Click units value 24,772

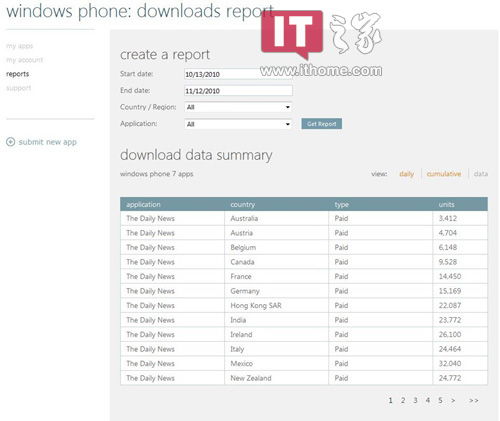(x=450, y=378)
